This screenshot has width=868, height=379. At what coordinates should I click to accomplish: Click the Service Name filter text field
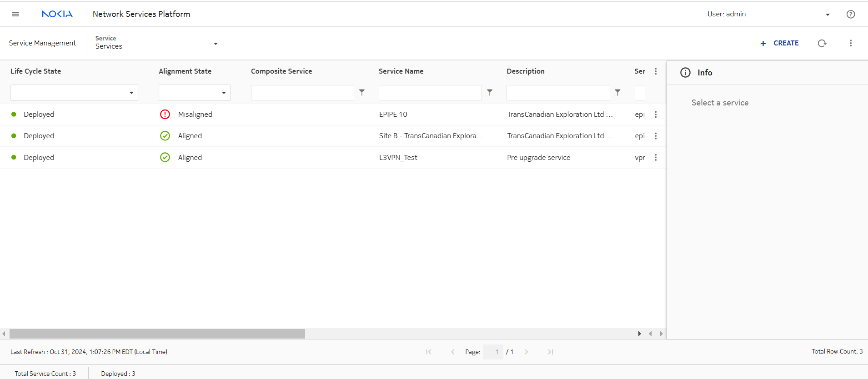click(430, 93)
